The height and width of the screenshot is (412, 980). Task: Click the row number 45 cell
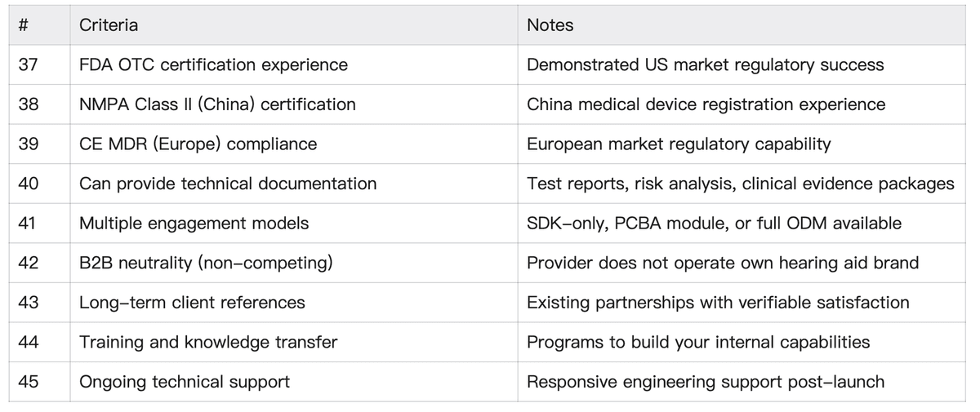(28, 382)
